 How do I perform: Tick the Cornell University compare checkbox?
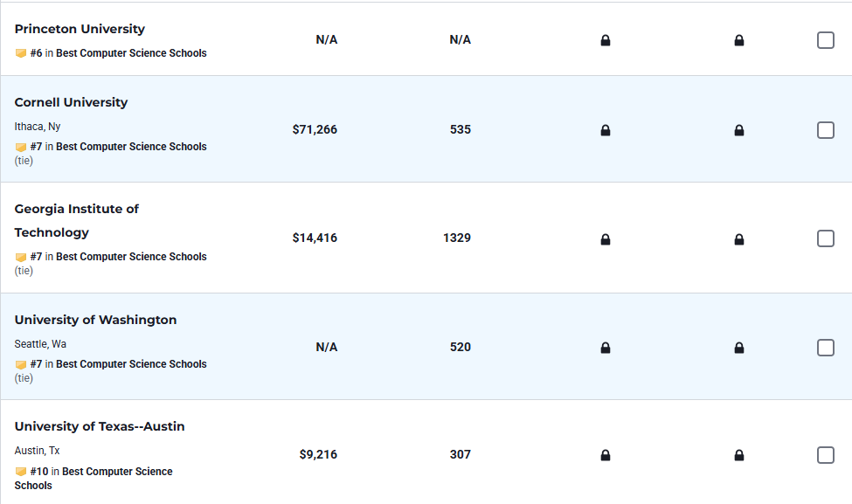(x=826, y=130)
